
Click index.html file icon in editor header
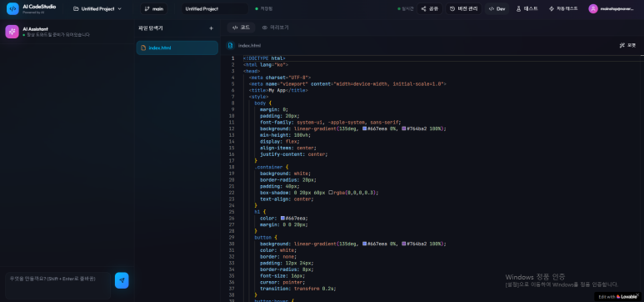coord(231,45)
